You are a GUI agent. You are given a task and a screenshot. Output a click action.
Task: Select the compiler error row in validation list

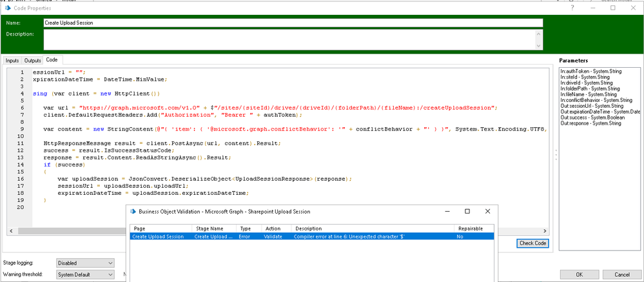click(x=311, y=237)
